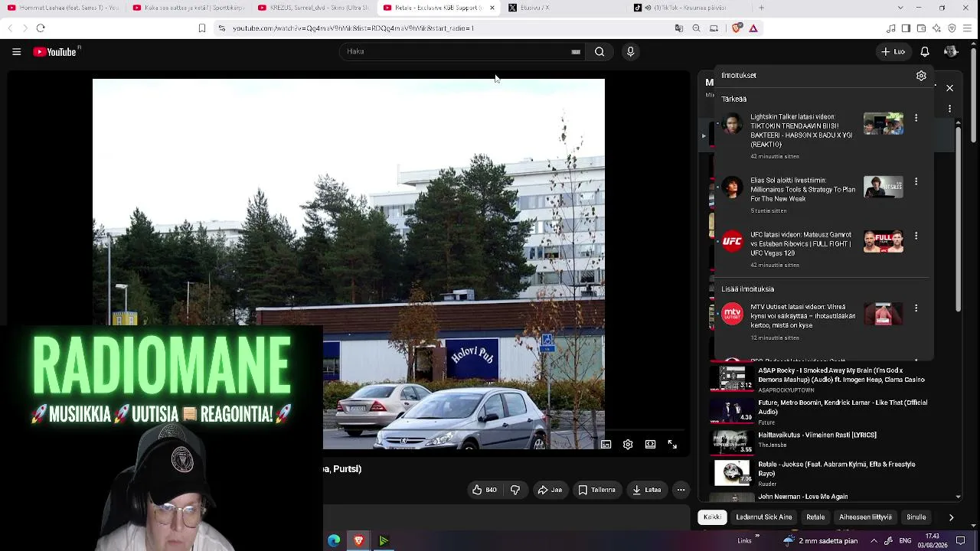Open options for the UFC notification
The width and height of the screenshot is (980, 551).
pyautogui.click(x=916, y=236)
